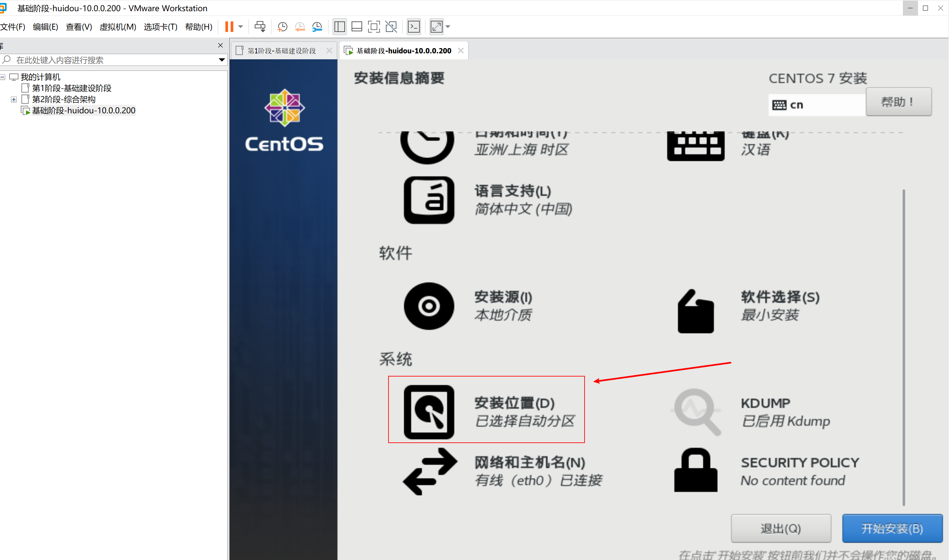This screenshot has width=949, height=560.
Task: Open the library search filter dropdown
Action: [221, 60]
